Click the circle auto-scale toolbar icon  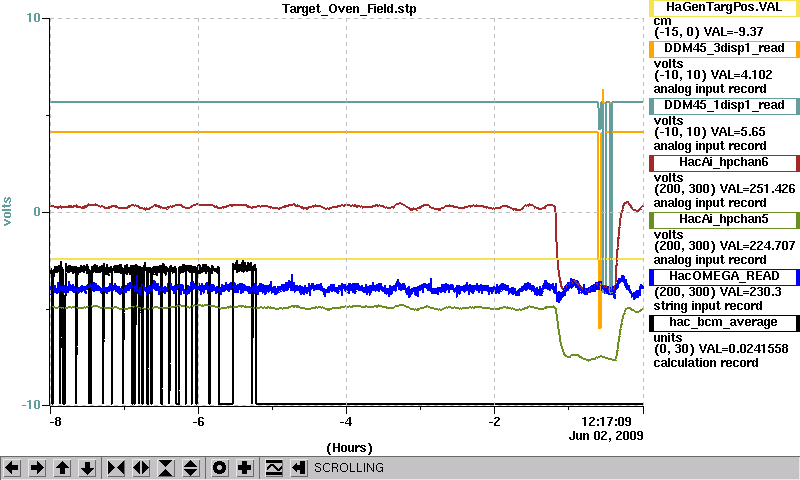click(220, 468)
